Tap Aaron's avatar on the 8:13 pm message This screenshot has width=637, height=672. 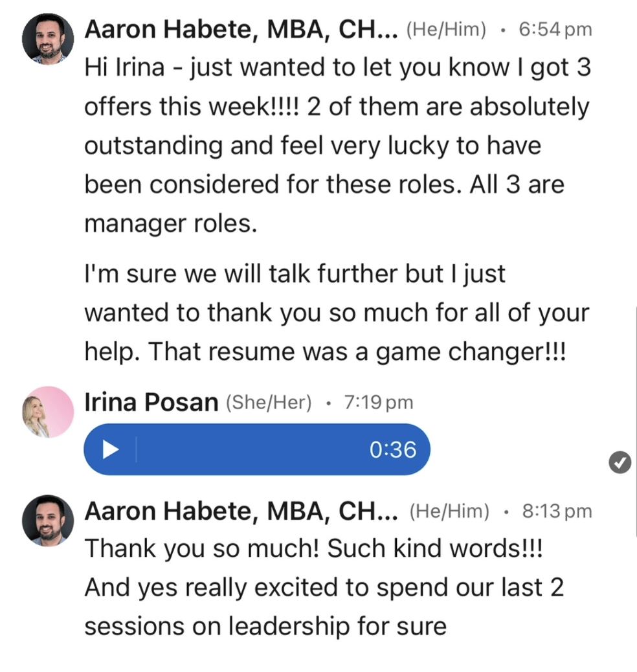coord(48,521)
